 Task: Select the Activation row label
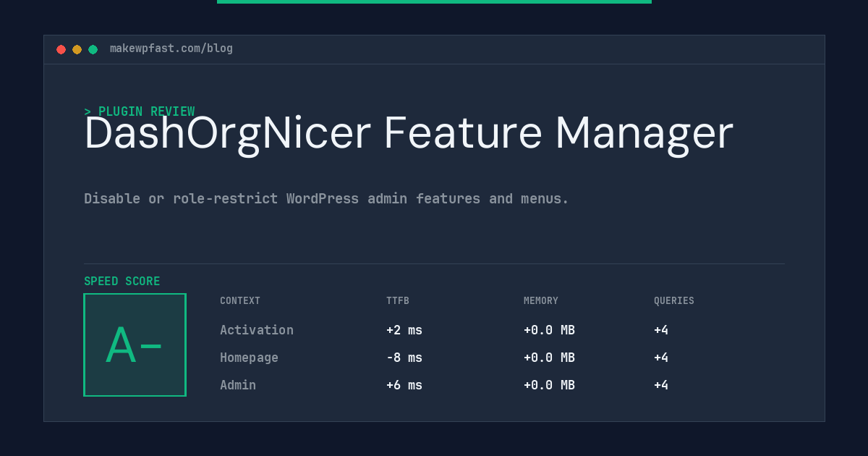(257, 330)
